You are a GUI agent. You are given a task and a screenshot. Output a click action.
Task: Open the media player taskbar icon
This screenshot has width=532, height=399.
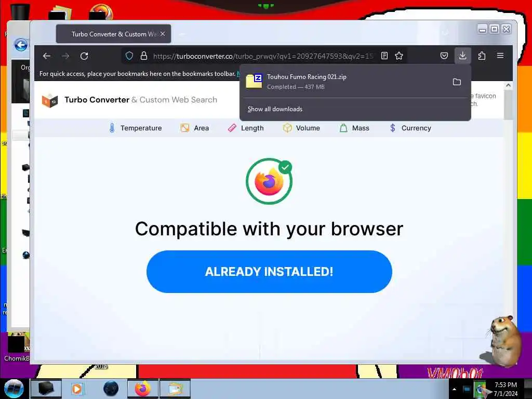pyautogui.click(x=77, y=389)
